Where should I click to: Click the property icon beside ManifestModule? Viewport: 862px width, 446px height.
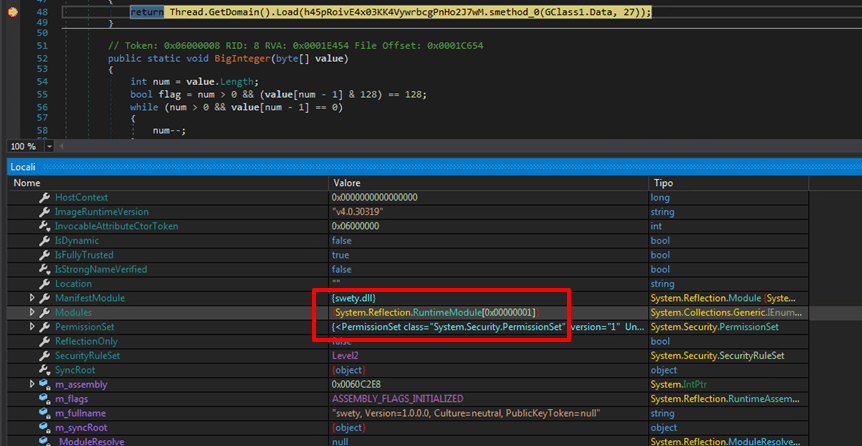pyautogui.click(x=45, y=298)
